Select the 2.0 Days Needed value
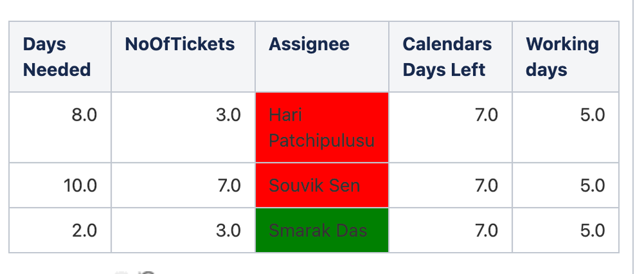This screenshot has height=274, width=644. coord(84,230)
